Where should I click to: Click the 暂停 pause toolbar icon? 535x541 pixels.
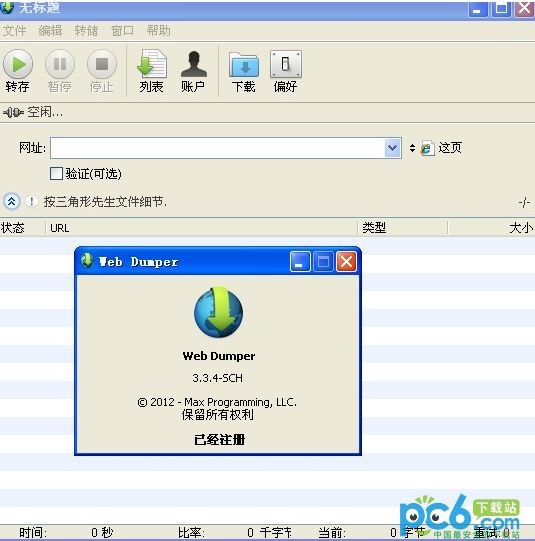click(x=60, y=64)
